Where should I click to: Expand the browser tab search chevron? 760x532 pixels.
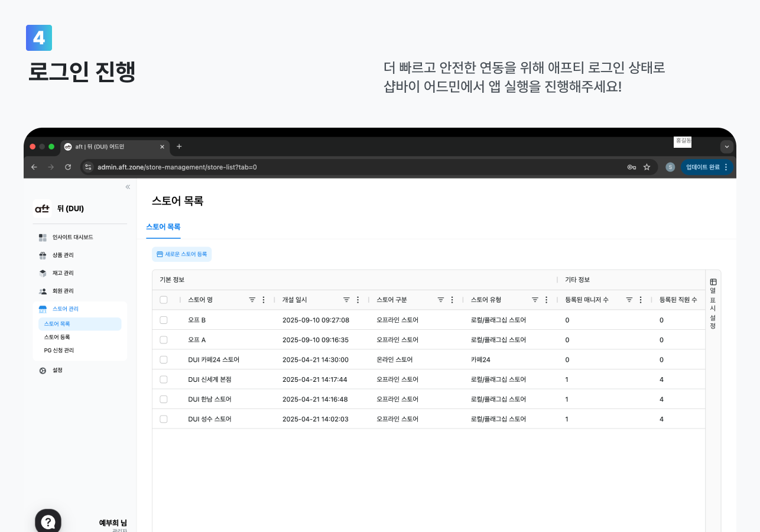pos(726,147)
